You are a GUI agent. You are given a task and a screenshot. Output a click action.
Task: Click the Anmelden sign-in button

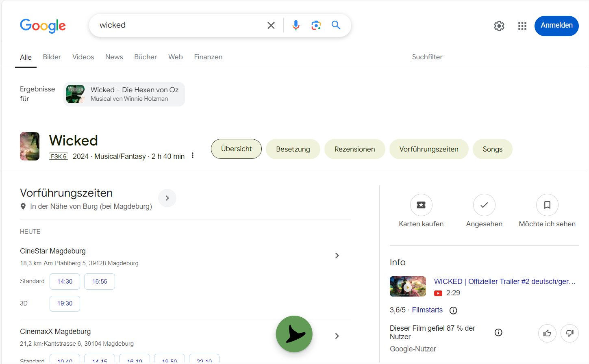point(556,26)
